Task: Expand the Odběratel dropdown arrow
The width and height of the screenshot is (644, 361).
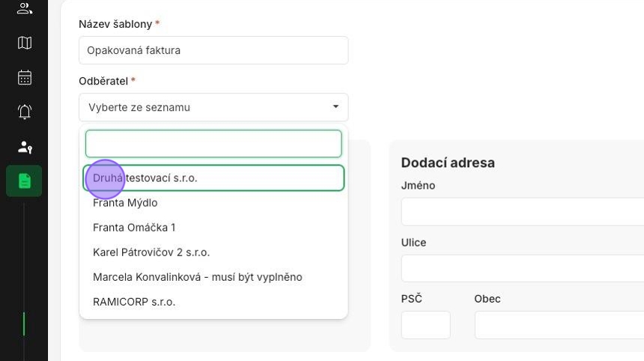Action: coord(335,107)
